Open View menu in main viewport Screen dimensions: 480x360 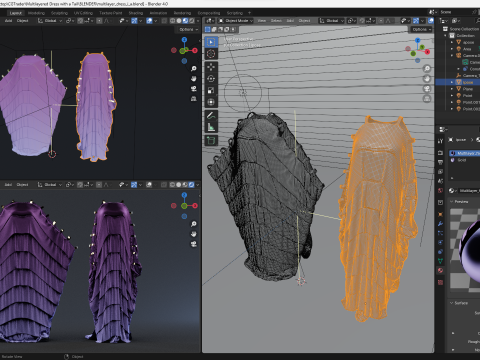click(x=262, y=21)
